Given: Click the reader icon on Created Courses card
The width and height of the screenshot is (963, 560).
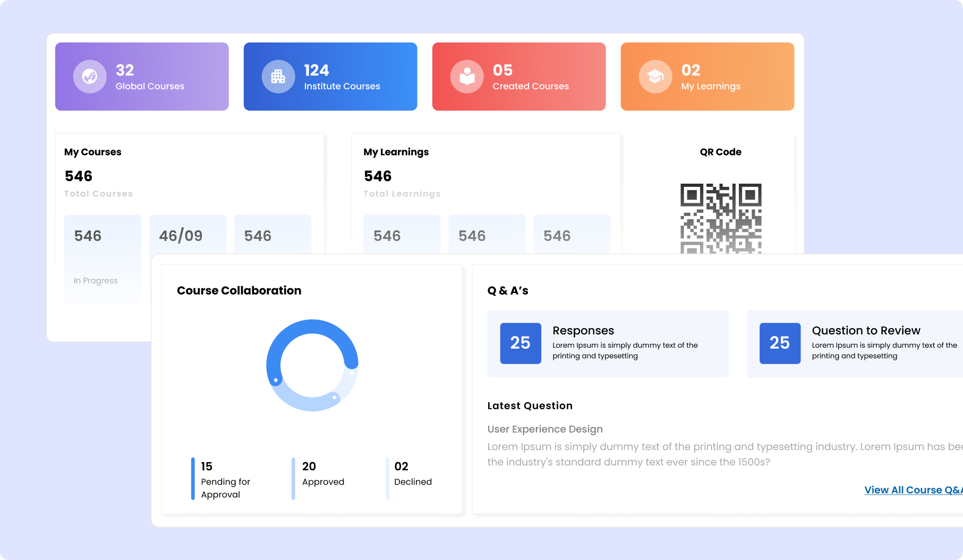Looking at the screenshot, I should pos(467,76).
